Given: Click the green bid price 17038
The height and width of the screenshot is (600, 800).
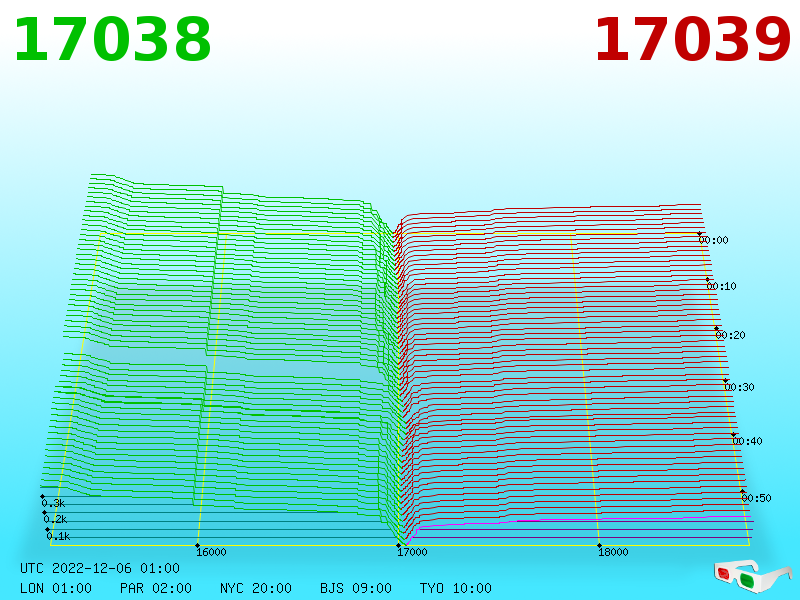Looking at the screenshot, I should click(112, 40).
